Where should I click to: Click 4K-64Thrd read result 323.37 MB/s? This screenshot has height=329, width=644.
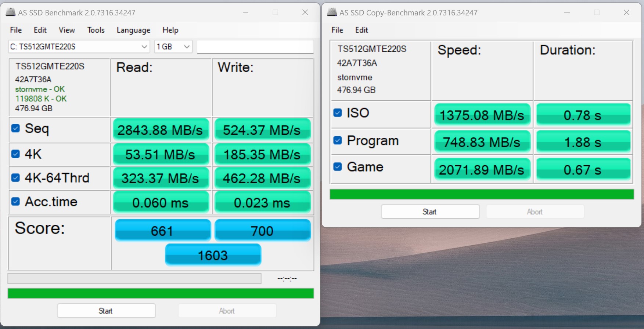click(161, 178)
